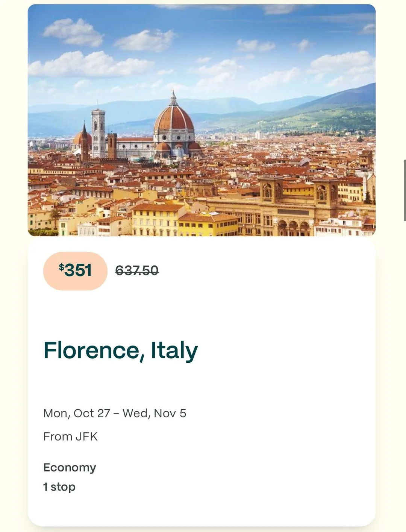
Task: Open the Florence, Italy destination title
Action: pos(120,351)
